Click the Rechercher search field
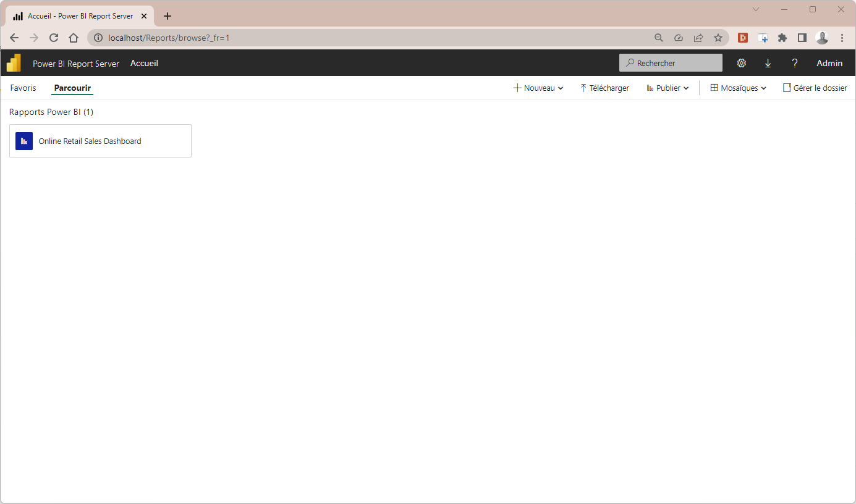The width and height of the screenshot is (856, 504). pos(671,63)
